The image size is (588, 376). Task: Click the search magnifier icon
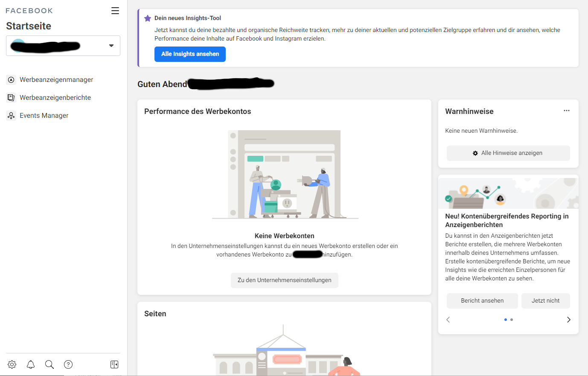49,364
